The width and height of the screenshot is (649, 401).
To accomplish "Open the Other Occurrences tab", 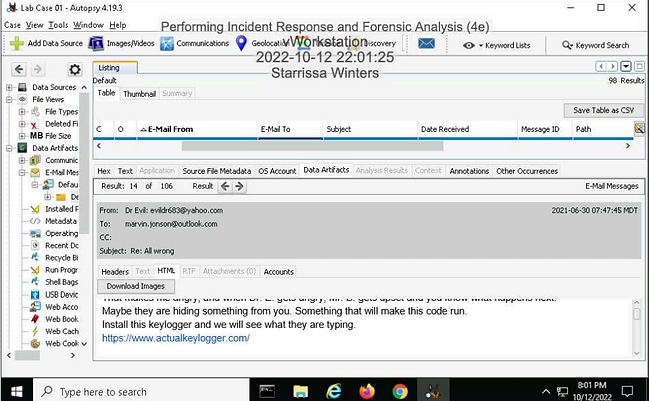I will 527,171.
